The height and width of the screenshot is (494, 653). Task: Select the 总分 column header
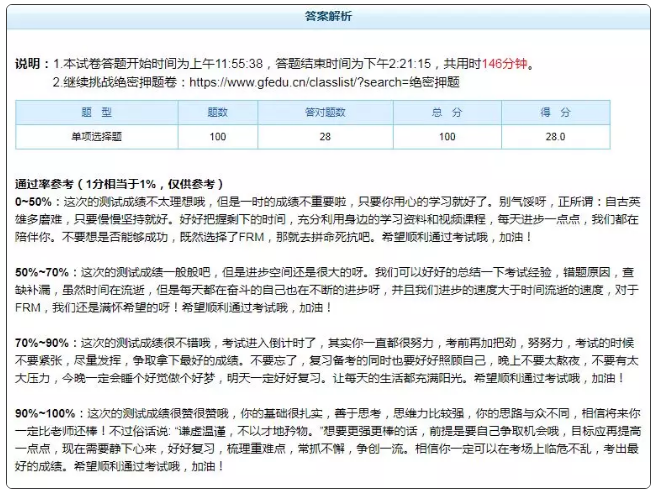[447, 112]
